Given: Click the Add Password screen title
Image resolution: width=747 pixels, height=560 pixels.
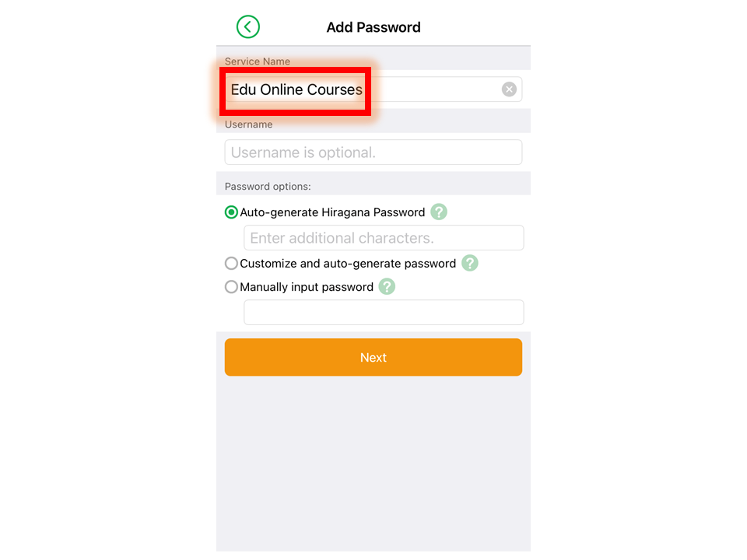Looking at the screenshot, I should [373, 27].
